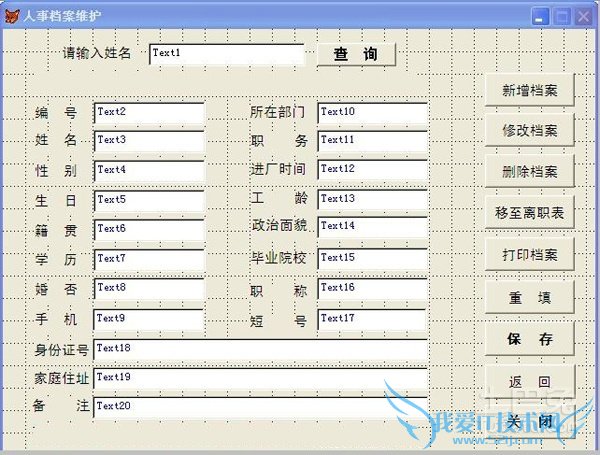This screenshot has width=600, height=455.
Task: Click the 手机 field Text9
Action: tap(149, 319)
